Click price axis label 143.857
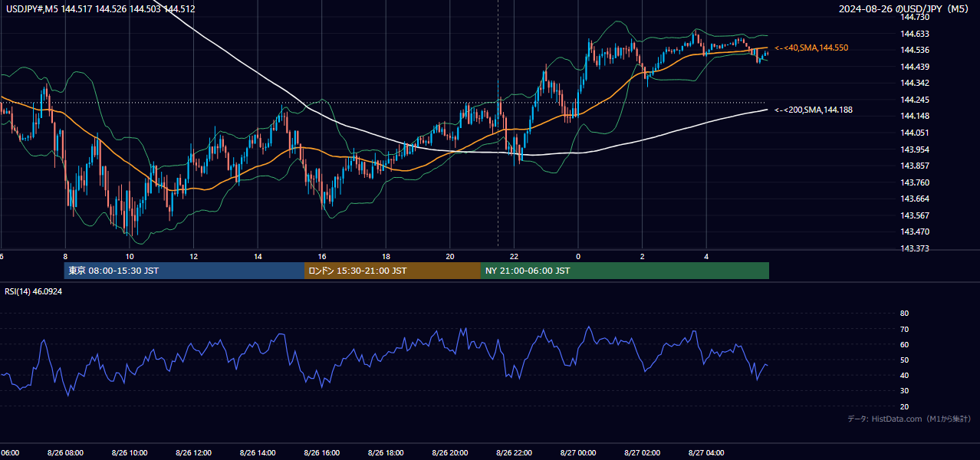This screenshot has width=980, height=460. pos(914,166)
